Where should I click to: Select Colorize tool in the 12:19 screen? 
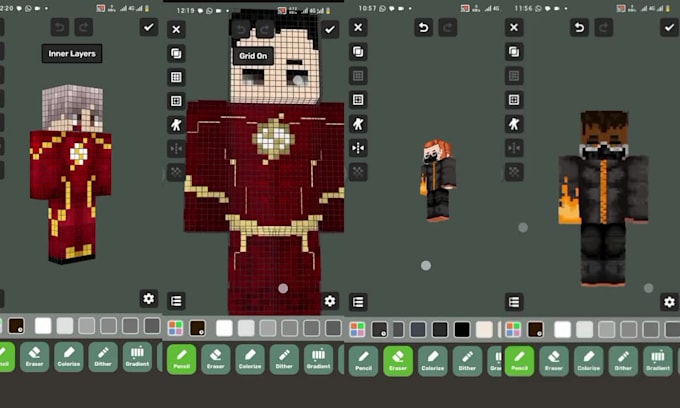pyautogui.click(x=250, y=359)
